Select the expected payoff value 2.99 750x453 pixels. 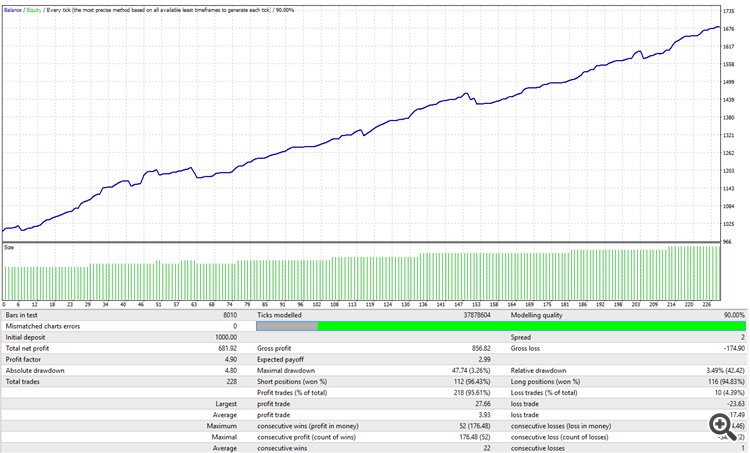click(x=484, y=359)
